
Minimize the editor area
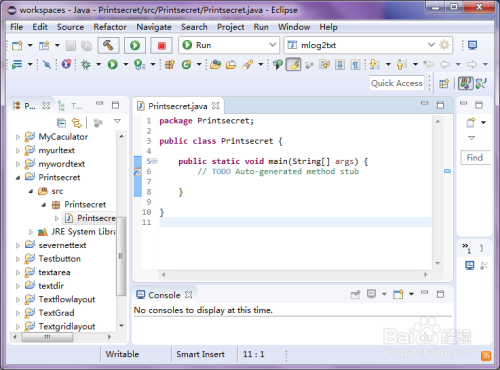pyautogui.click(x=424, y=104)
